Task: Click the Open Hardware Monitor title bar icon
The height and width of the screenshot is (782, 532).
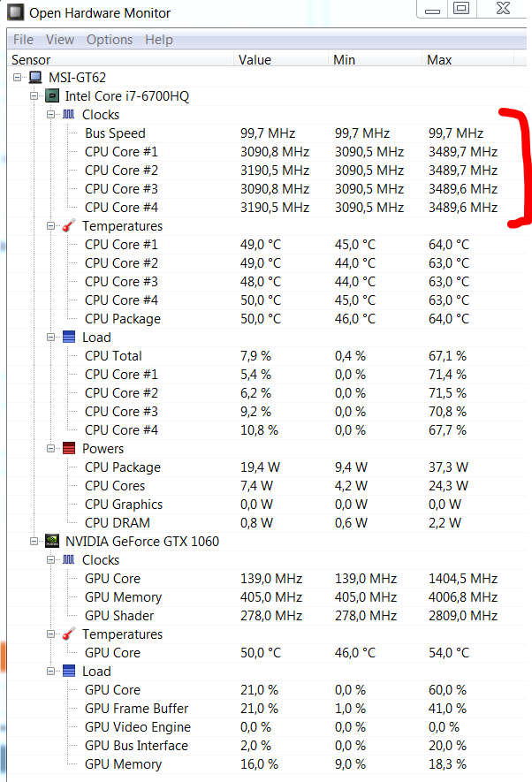Action: (x=15, y=12)
